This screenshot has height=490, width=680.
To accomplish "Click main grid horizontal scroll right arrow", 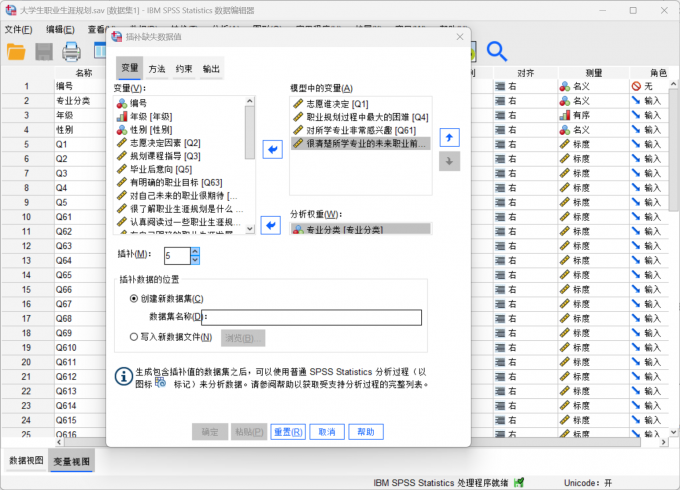I will 664,442.
